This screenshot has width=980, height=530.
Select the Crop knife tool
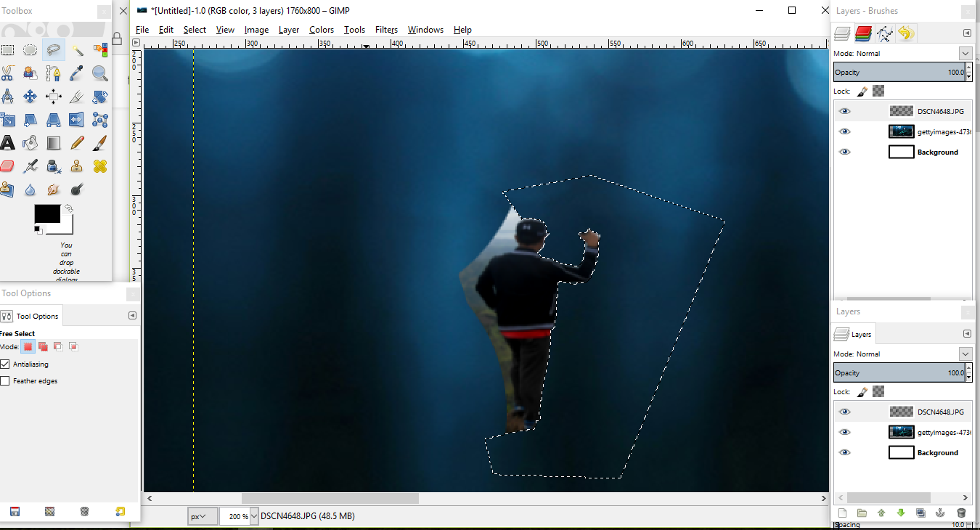[x=77, y=97]
